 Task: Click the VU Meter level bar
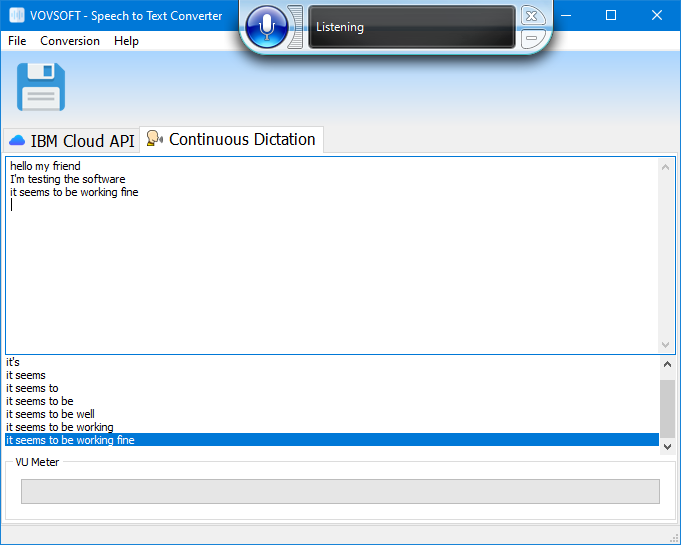340,492
